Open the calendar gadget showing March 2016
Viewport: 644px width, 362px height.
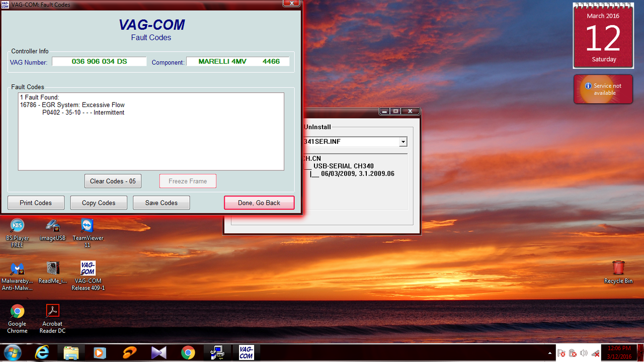click(x=604, y=36)
